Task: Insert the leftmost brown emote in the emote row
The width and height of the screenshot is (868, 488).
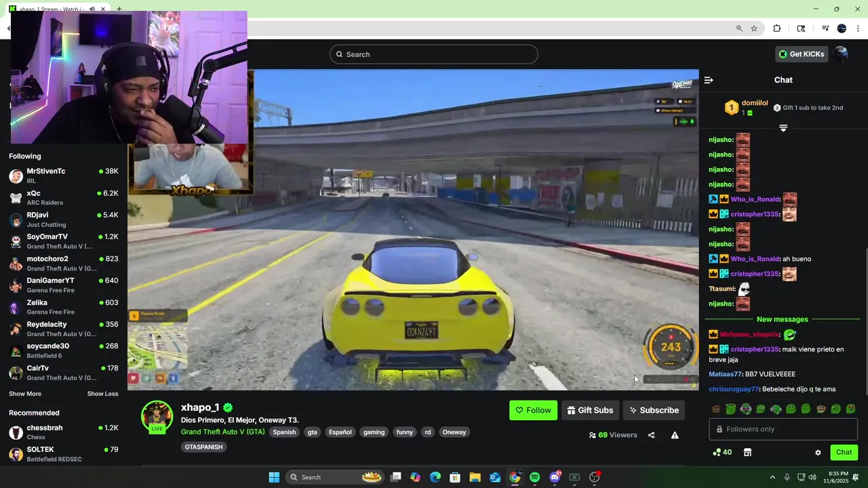Action: point(716,409)
